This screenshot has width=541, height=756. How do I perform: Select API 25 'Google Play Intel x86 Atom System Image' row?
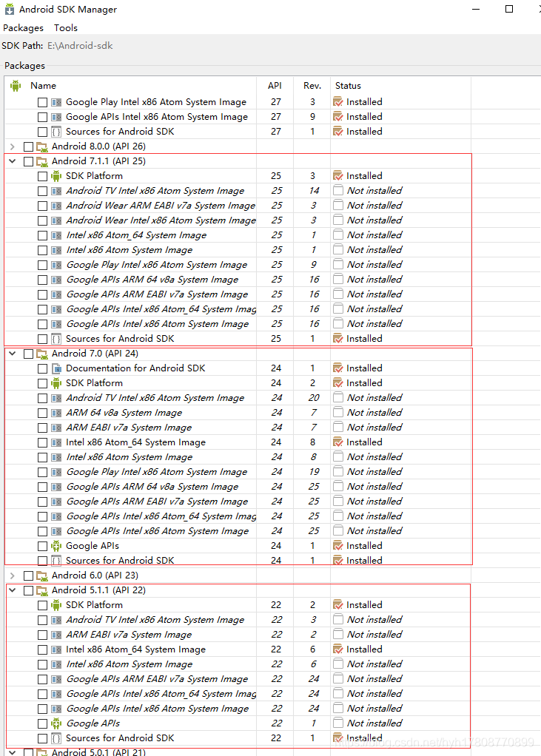tap(238, 265)
